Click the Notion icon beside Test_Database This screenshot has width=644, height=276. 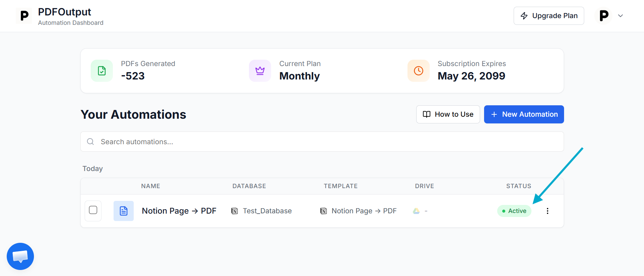[234, 211]
